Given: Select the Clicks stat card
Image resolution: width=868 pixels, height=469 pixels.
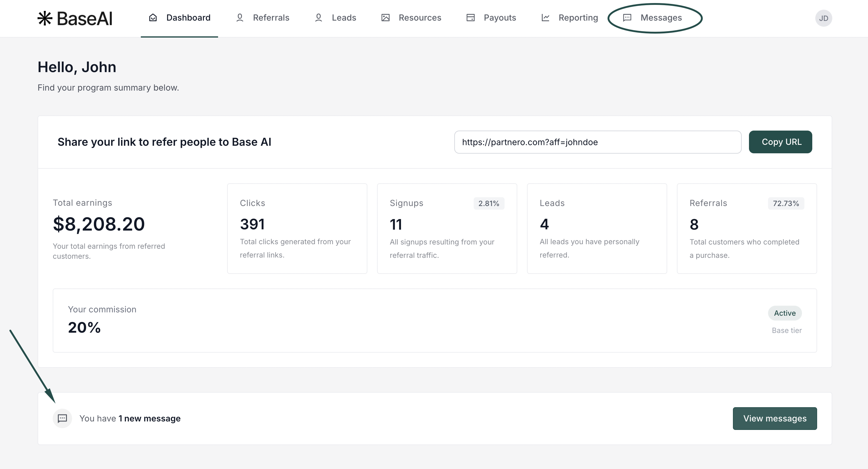Looking at the screenshot, I should (x=297, y=228).
